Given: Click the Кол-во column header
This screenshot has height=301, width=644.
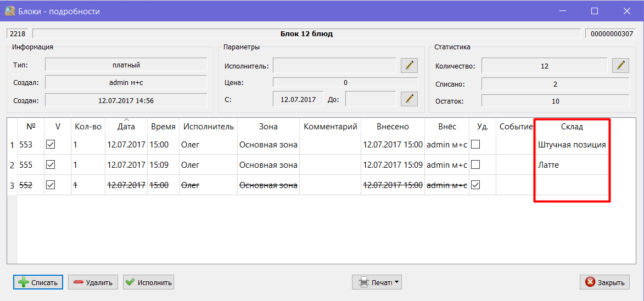Looking at the screenshot, I should (x=88, y=127).
